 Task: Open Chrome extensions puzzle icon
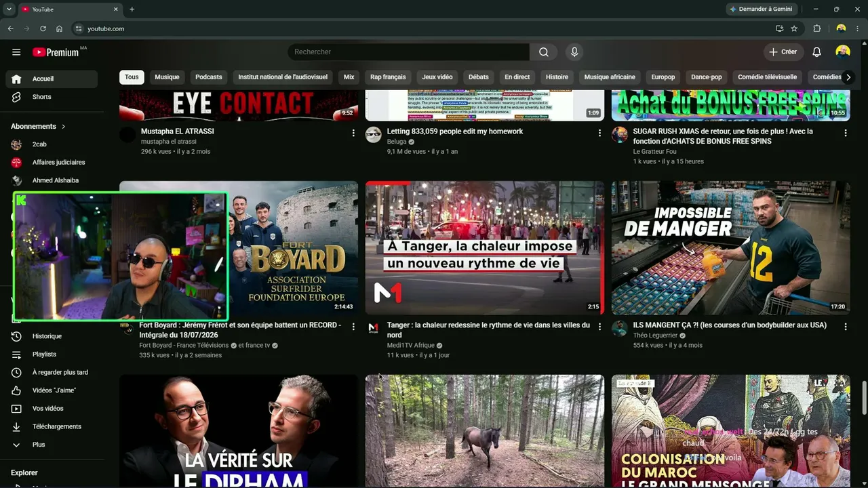tap(817, 28)
